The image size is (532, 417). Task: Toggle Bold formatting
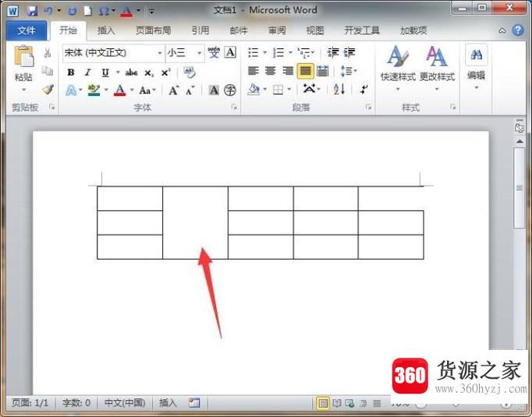(70, 72)
